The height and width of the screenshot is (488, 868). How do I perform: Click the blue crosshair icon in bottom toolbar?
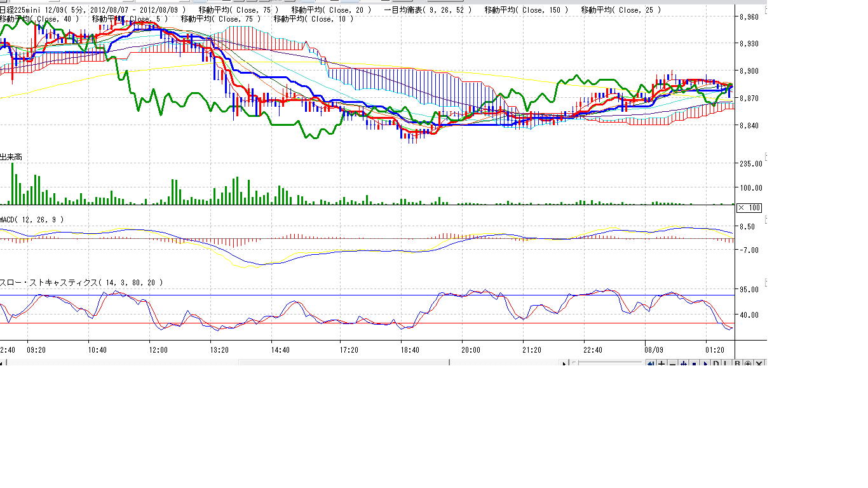[683, 363]
